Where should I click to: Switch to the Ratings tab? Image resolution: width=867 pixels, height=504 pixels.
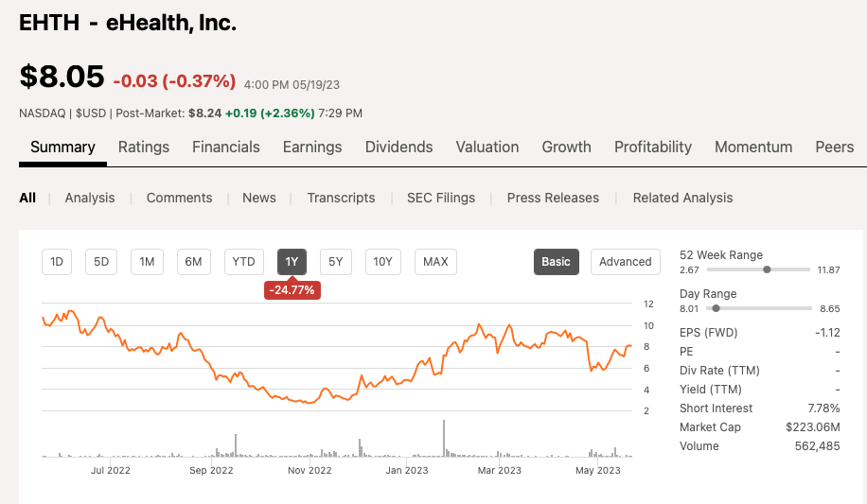pos(144,147)
